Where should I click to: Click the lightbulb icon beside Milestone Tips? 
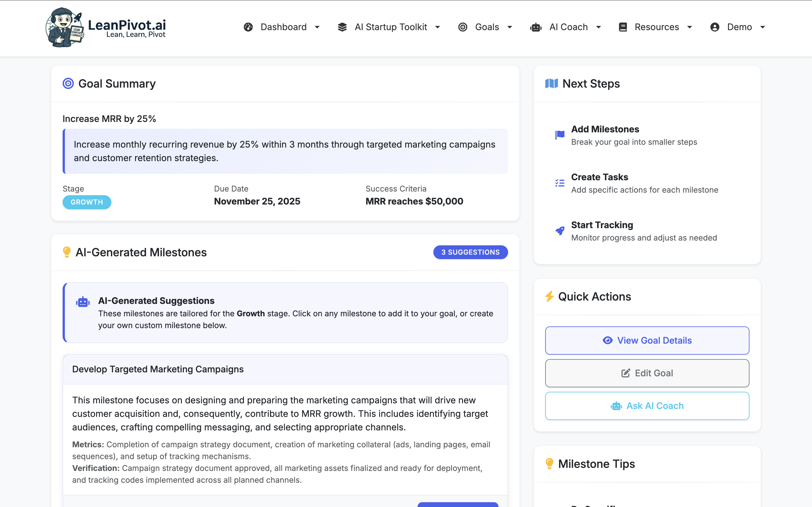click(549, 464)
